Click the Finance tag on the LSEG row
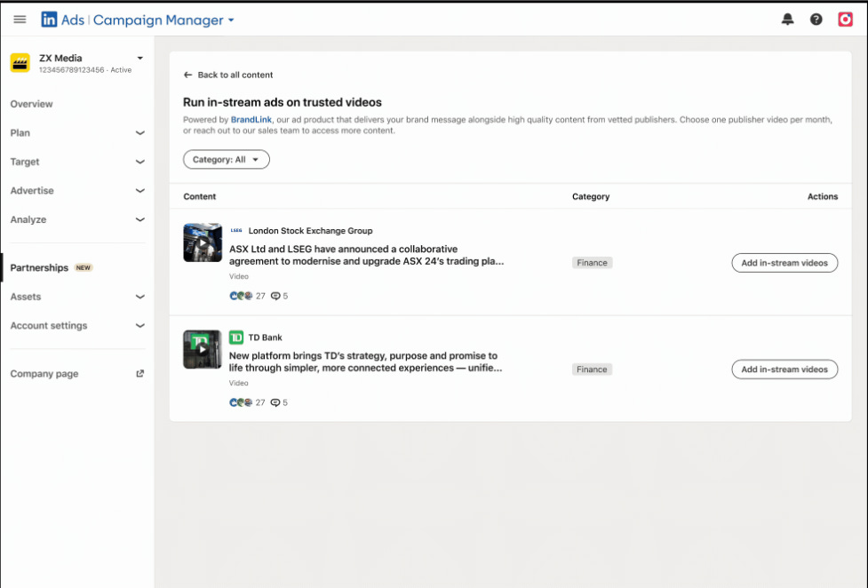Screen dimensions: 868x588 (x=592, y=263)
